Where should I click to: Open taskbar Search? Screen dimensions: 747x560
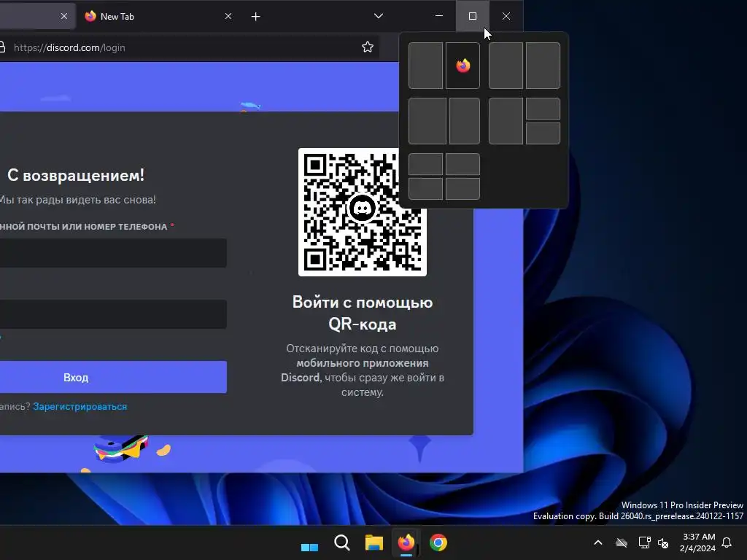[x=341, y=542]
